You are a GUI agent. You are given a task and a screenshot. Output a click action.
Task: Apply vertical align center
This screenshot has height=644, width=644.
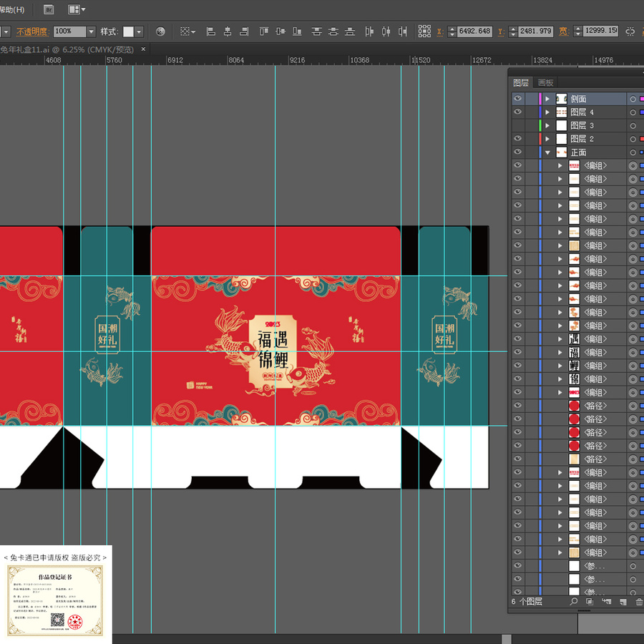pyautogui.click(x=280, y=31)
